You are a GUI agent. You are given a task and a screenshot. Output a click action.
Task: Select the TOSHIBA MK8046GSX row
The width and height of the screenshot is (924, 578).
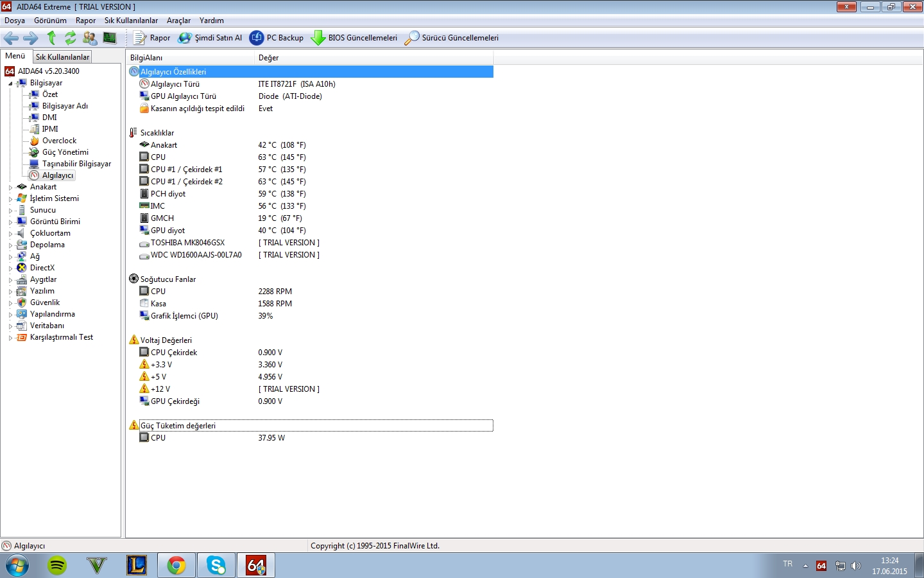tap(311, 243)
